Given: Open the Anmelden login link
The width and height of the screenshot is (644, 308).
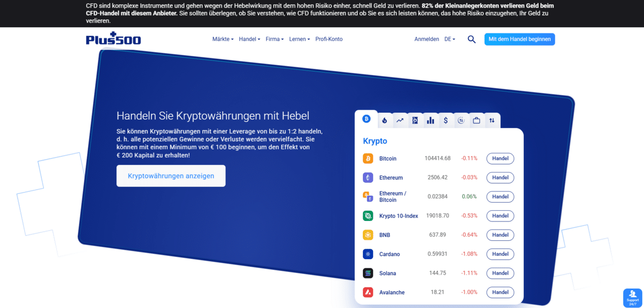Looking at the screenshot, I should click(427, 39).
